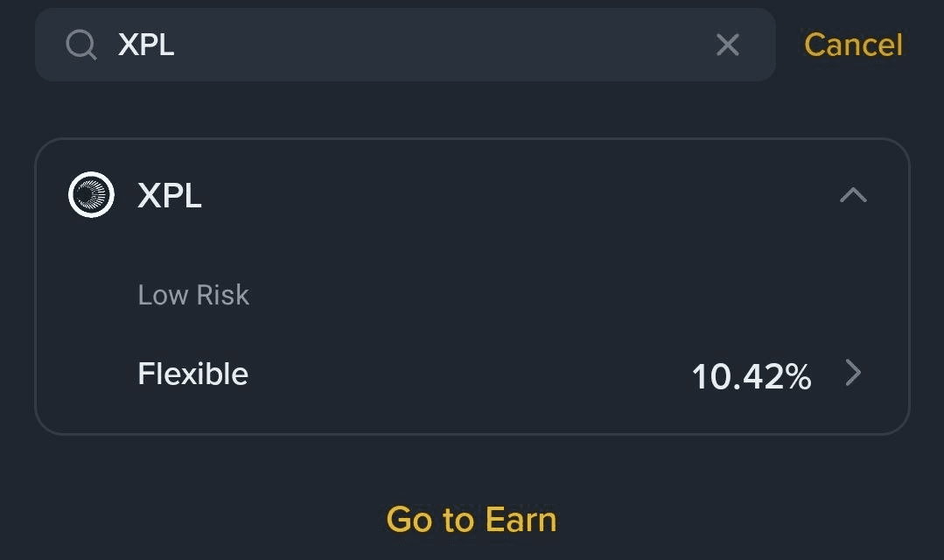Click Flexible row space between label and rate
The width and height of the screenshot is (944, 560).
coord(470,374)
